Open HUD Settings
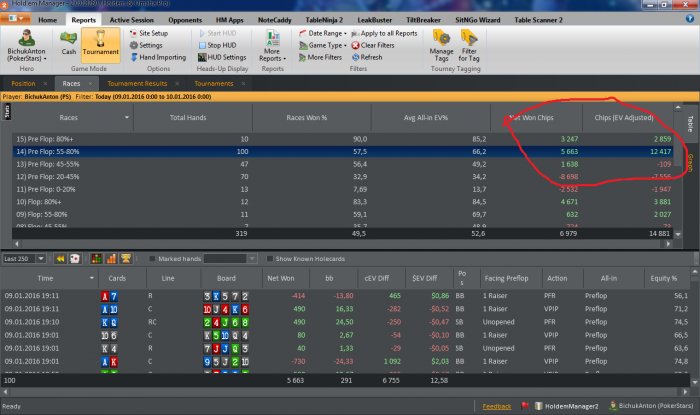700x415 pixels. click(x=222, y=57)
